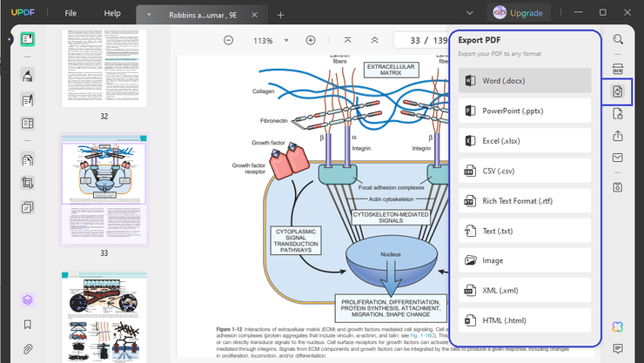Screen dimensions: 644x363
Task: Open the Organize Pages tool
Action: pos(28,160)
